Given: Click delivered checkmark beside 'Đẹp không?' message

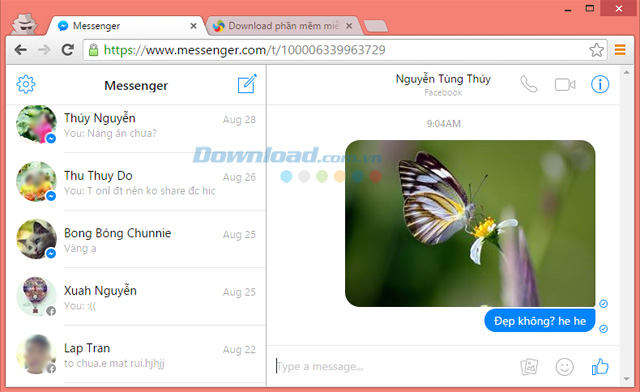Looking at the screenshot, I should pyautogui.click(x=603, y=329).
